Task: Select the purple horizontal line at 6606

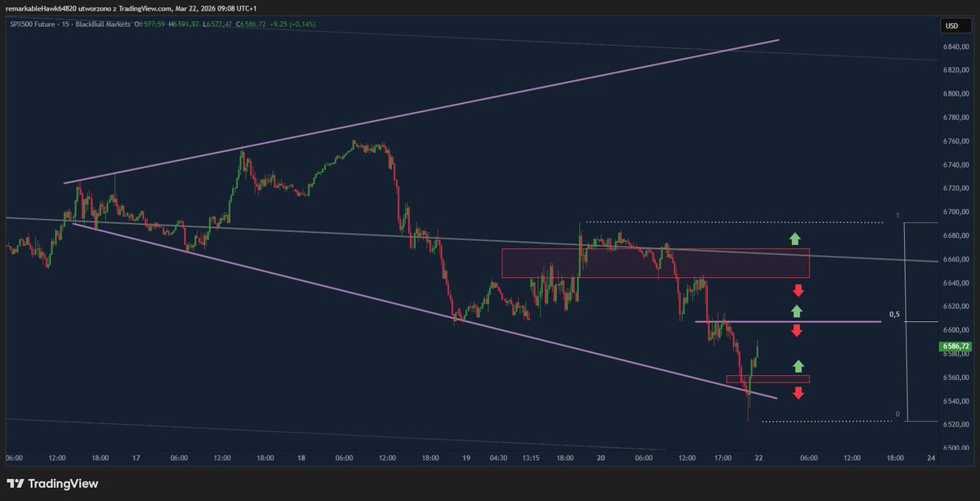Action: 788,321
